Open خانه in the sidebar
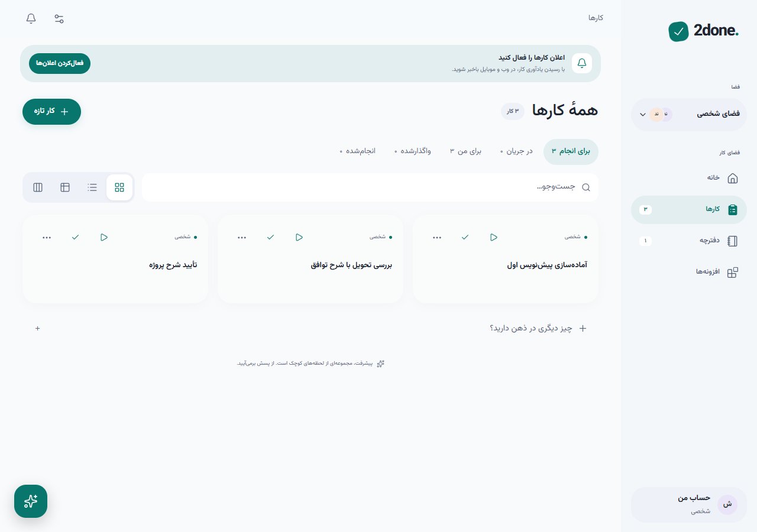 point(689,178)
